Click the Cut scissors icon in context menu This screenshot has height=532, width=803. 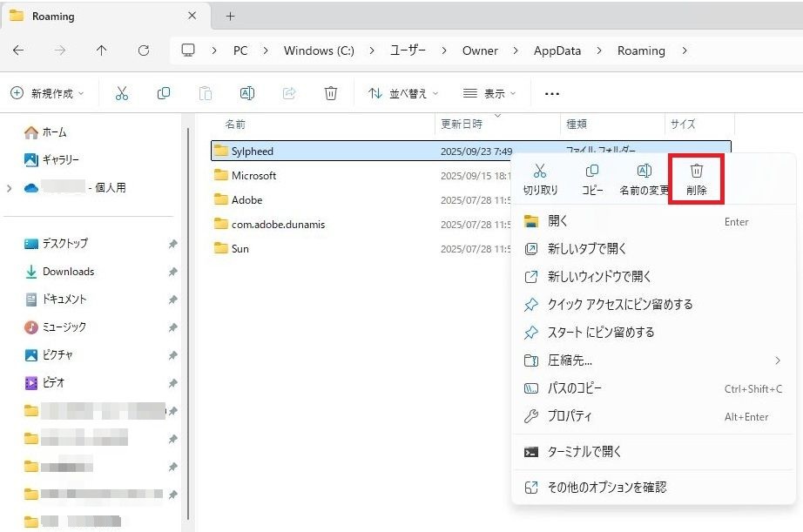(x=540, y=172)
